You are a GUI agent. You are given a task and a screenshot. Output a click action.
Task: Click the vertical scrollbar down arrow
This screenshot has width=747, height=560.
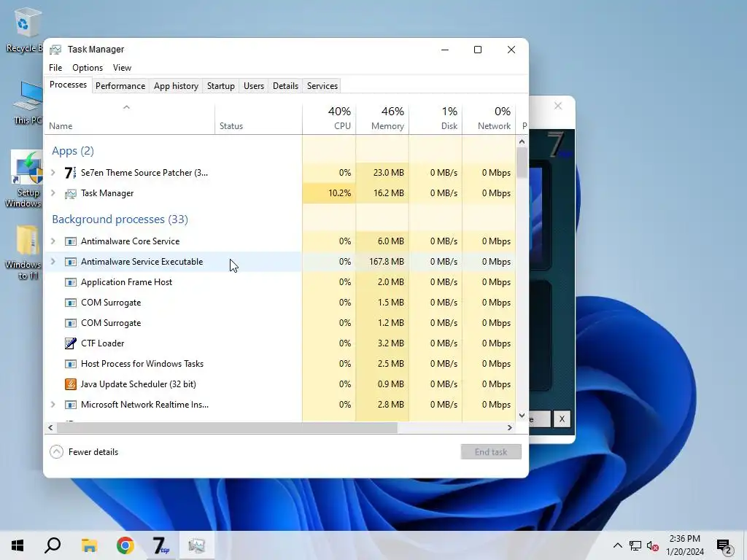(522, 415)
